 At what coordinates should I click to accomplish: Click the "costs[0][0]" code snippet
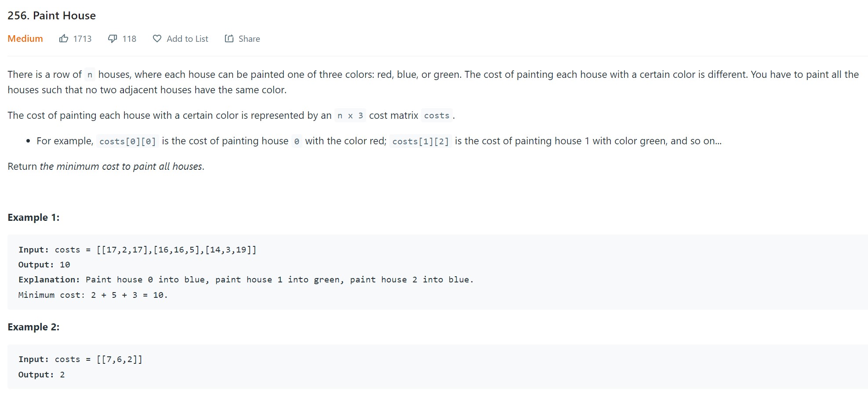coord(127,141)
